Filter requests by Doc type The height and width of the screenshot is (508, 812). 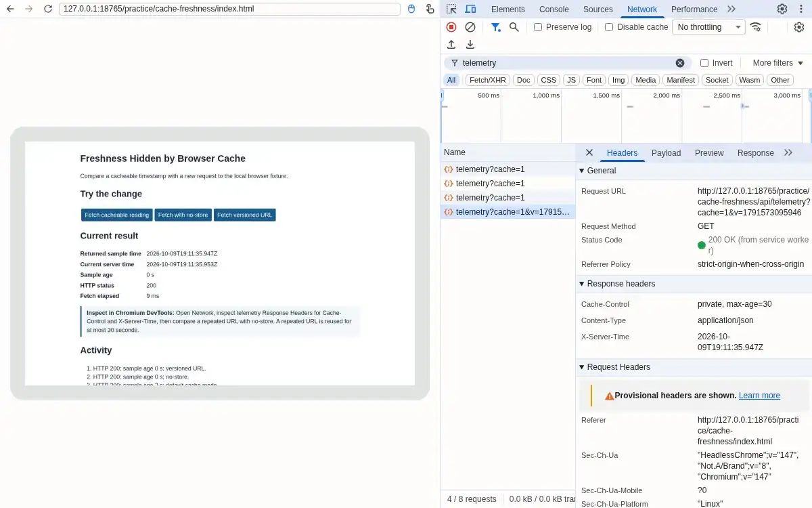click(x=524, y=80)
